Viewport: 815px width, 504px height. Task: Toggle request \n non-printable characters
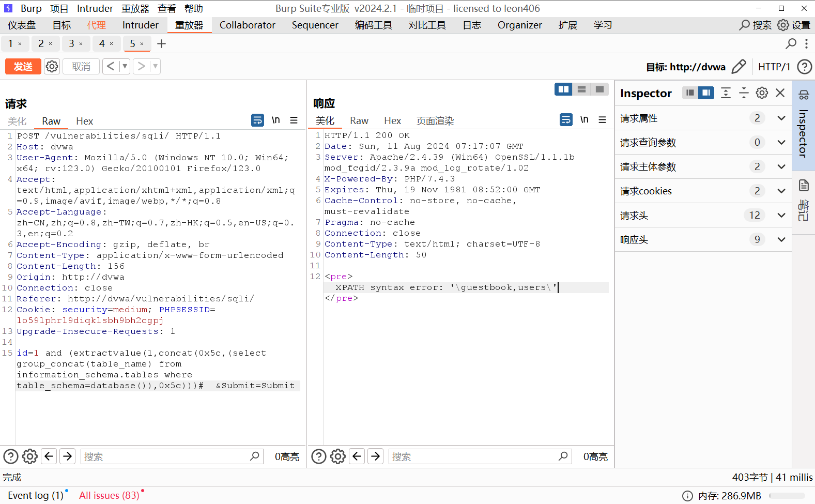276,120
